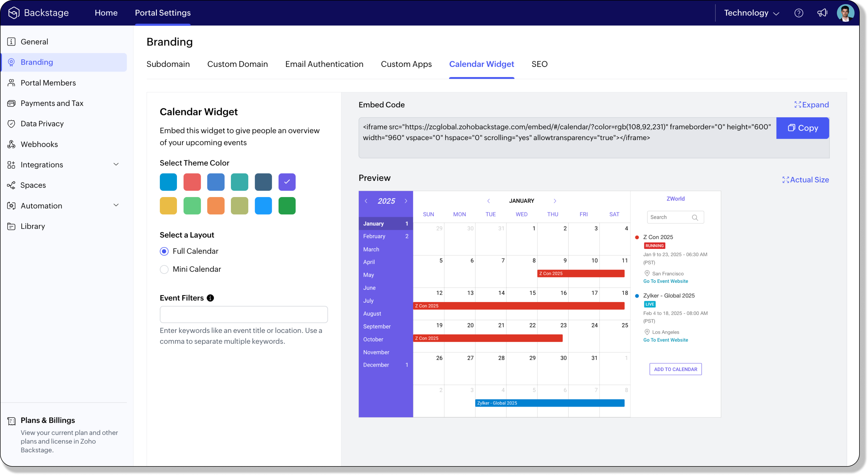Pick the yellow theme color swatch
This screenshot has width=868, height=475.
click(168, 206)
